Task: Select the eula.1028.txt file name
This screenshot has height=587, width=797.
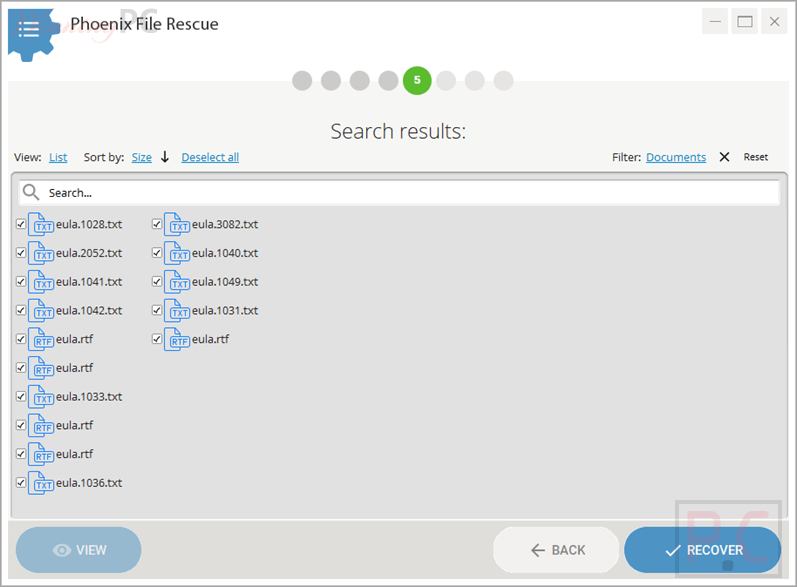Action: point(89,224)
